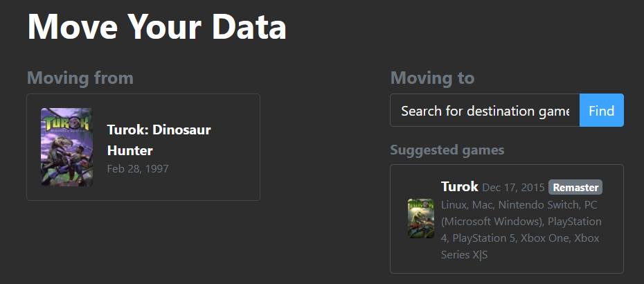Click the Series X|S platform text

pyautogui.click(x=464, y=255)
